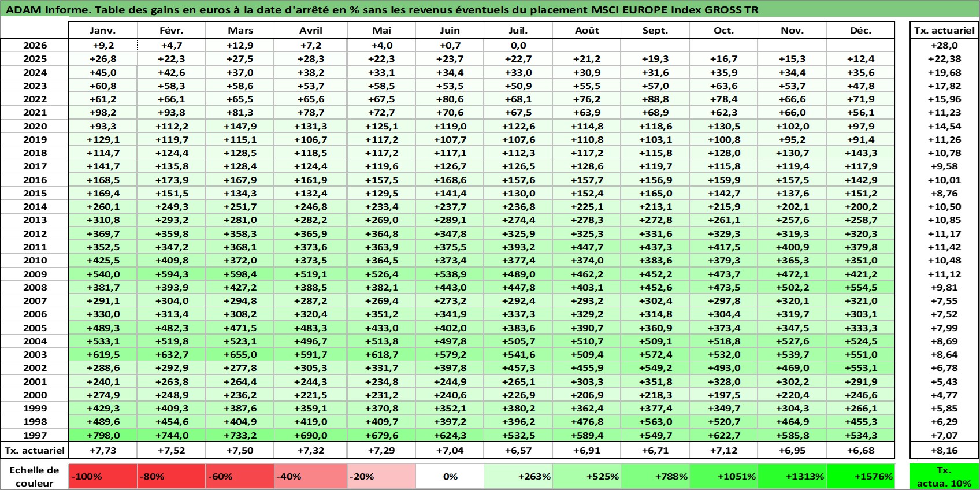Select the +447,7 cell for Août 2011

586,247
